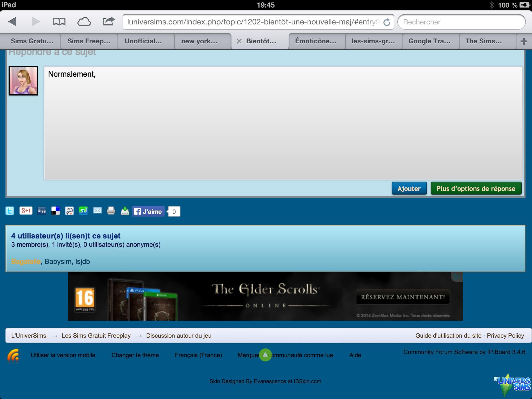The height and width of the screenshot is (399, 532).
Task: Share topic on Digg
Action: click(x=42, y=211)
